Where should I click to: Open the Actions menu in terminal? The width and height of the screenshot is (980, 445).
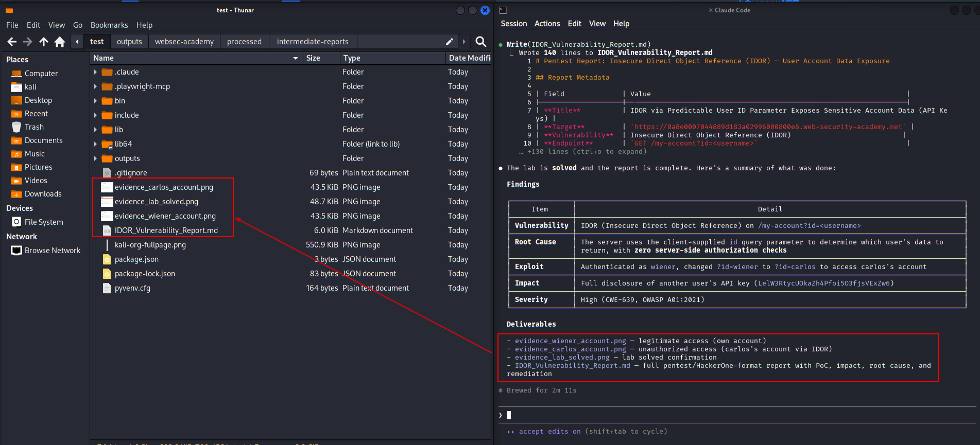point(547,24)
